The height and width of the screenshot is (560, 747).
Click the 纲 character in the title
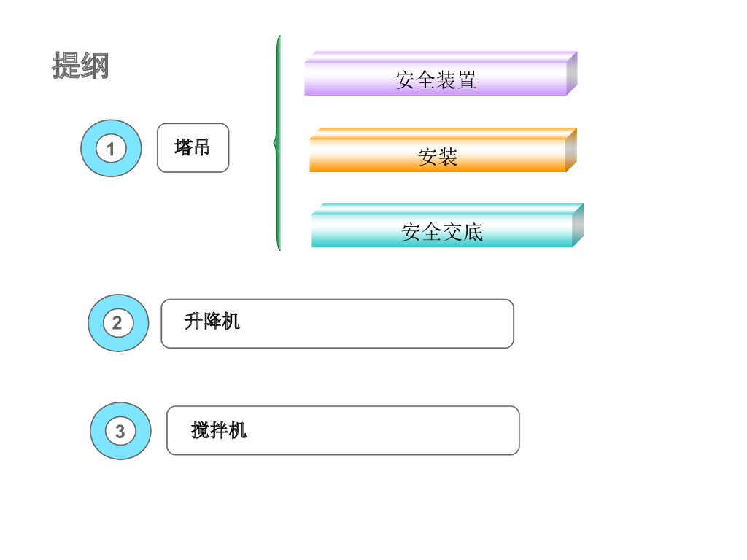95,66
